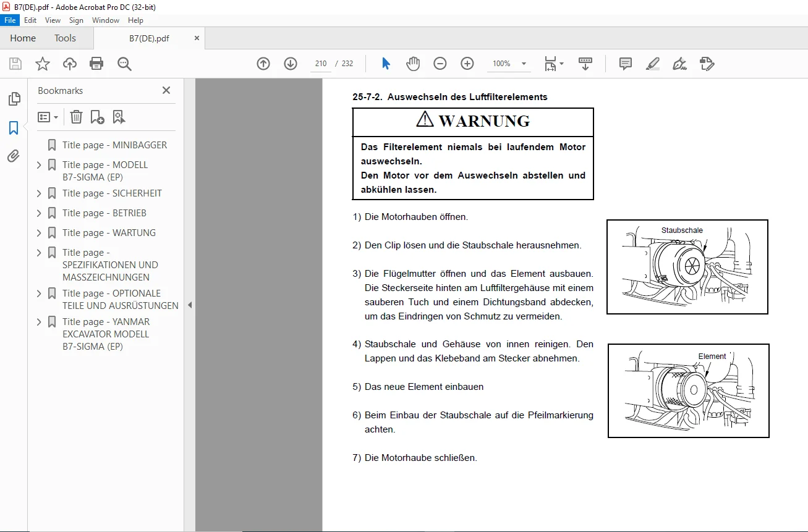This screenshot has height=532, width=808.
Task: Go to the next page with the down arrow
Action: tap(291, 64)
